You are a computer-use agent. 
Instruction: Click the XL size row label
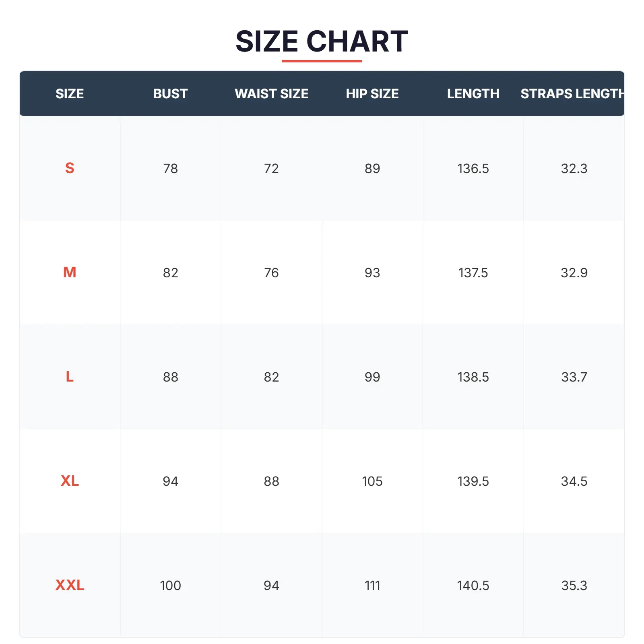click(x=70, y=481)
